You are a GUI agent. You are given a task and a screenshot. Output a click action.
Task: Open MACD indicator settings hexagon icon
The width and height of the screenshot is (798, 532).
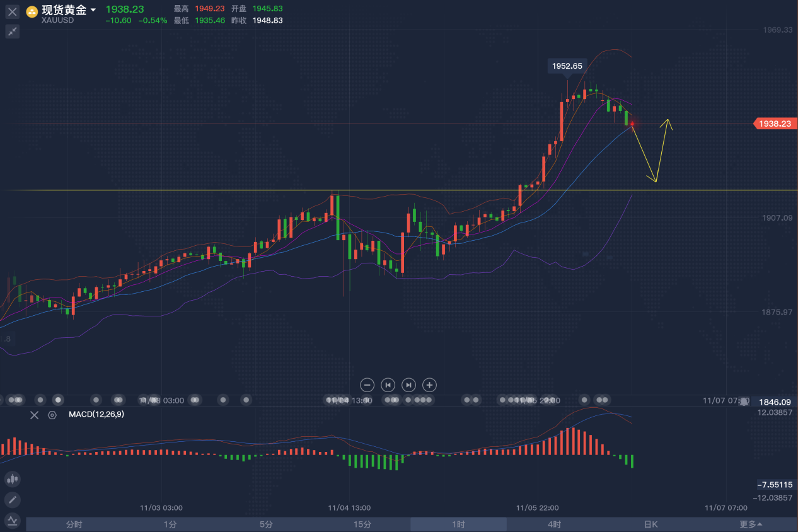pyautogui.click(x=52, y=415)
